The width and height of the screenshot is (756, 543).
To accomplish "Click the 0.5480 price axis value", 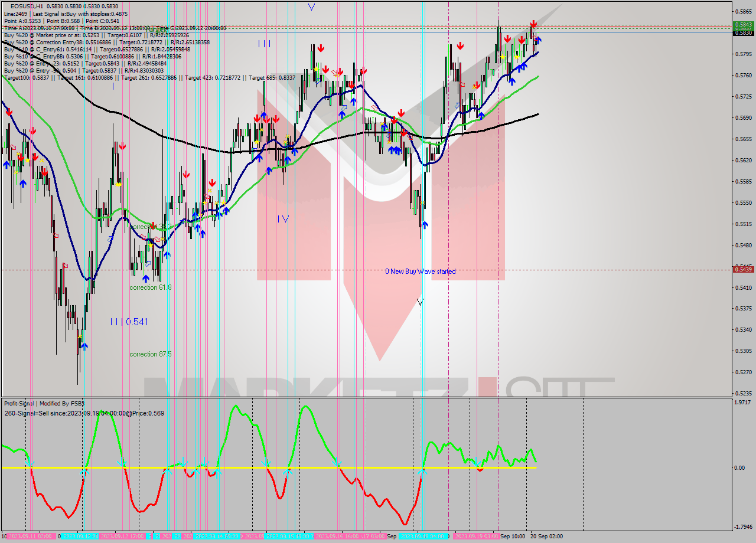I will (x=743, y=246).
